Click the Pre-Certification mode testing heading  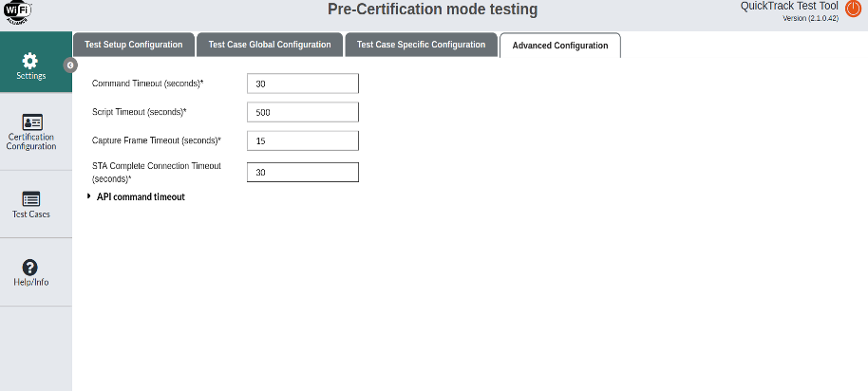[432, 10]
